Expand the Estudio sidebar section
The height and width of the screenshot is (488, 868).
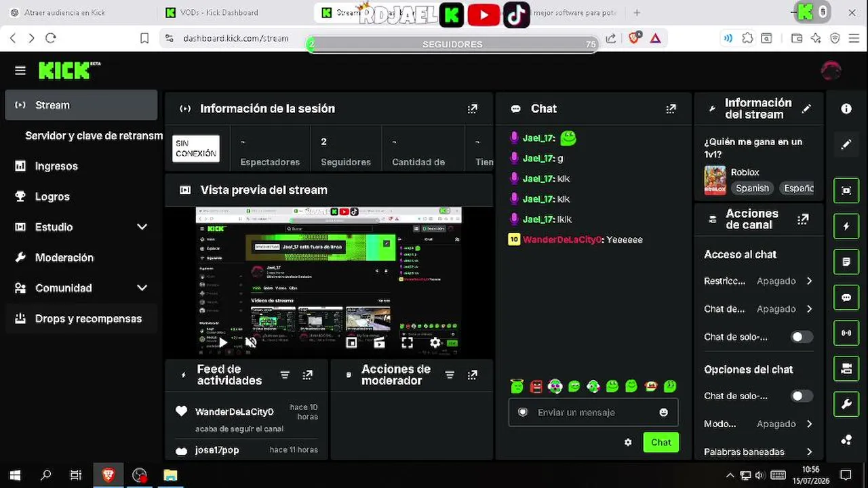tap(142, 227)
